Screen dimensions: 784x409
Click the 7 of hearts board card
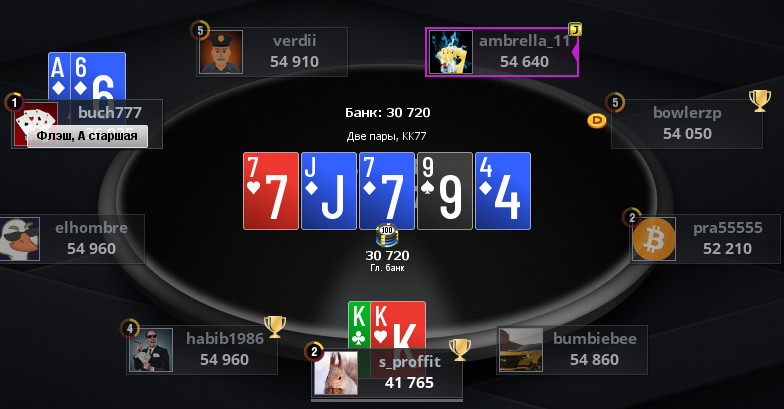pos(270,191)
